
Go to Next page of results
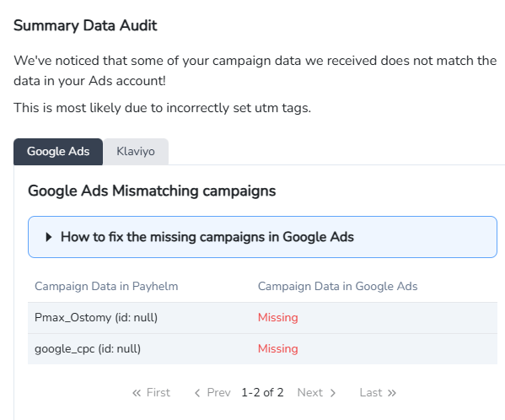[317, 393]
